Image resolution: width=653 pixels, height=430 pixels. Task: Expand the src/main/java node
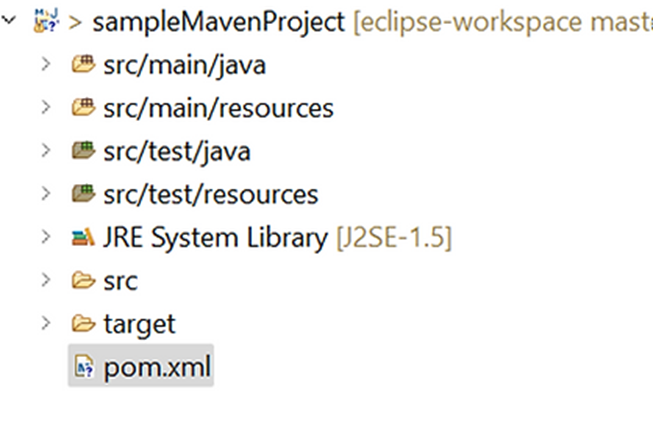46,64
